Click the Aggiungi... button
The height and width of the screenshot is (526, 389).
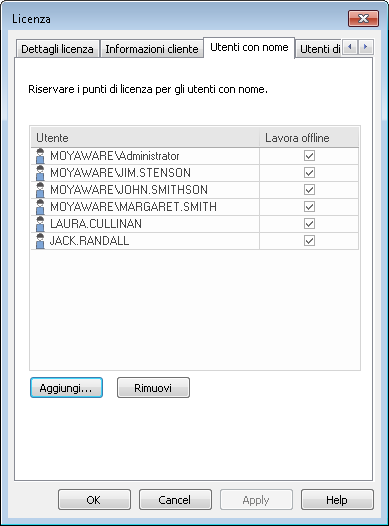coord(66,388)
